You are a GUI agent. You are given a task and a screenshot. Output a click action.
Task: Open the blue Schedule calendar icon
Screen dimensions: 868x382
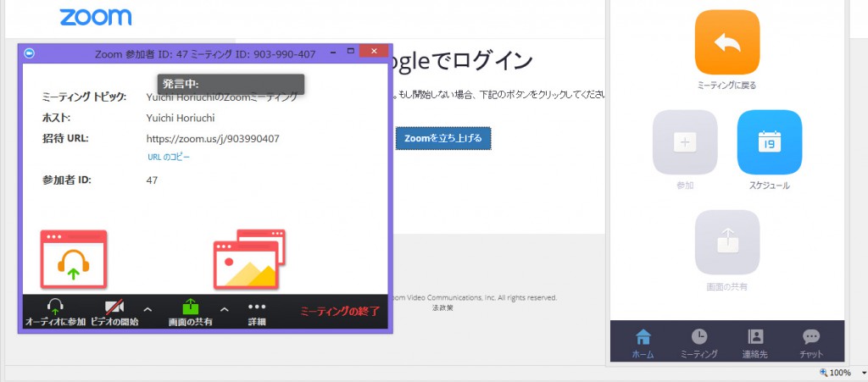[x=769, y=142]
